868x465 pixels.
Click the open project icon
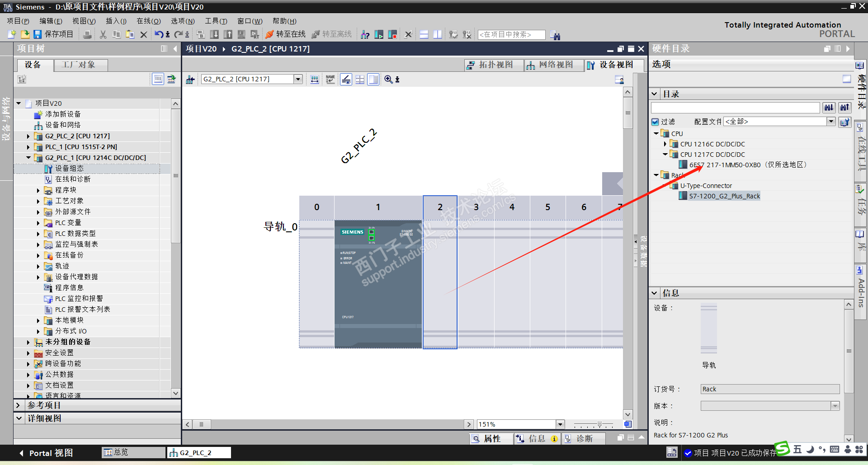(25, 34)
